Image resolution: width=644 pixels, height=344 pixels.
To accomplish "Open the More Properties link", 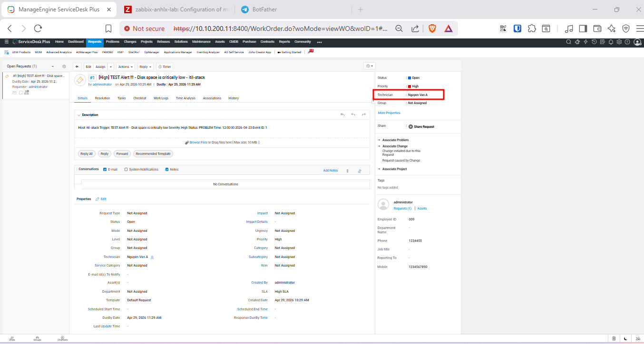I will (x=389, y=113).
